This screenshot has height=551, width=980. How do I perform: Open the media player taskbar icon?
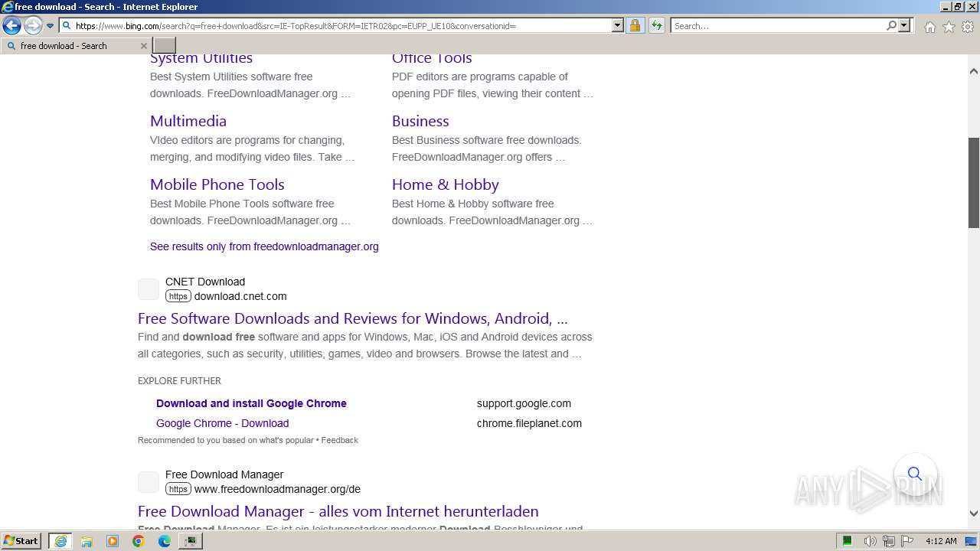(113, 541)
